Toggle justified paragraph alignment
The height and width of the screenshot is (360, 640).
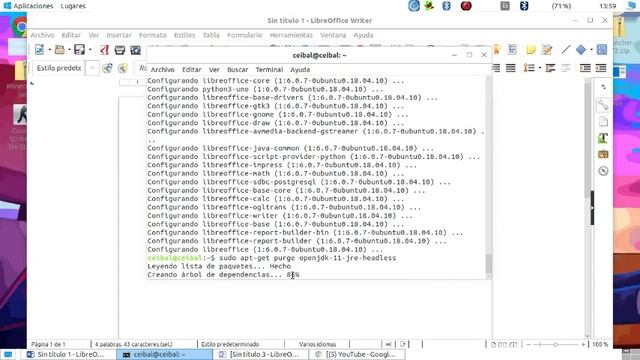coord(511,68)
